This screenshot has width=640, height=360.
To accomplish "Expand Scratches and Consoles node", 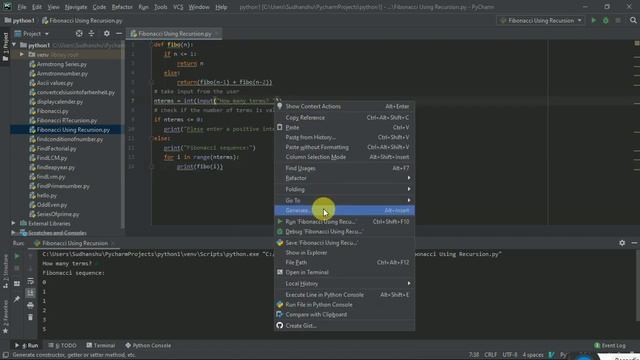I will tap(13, 233).
